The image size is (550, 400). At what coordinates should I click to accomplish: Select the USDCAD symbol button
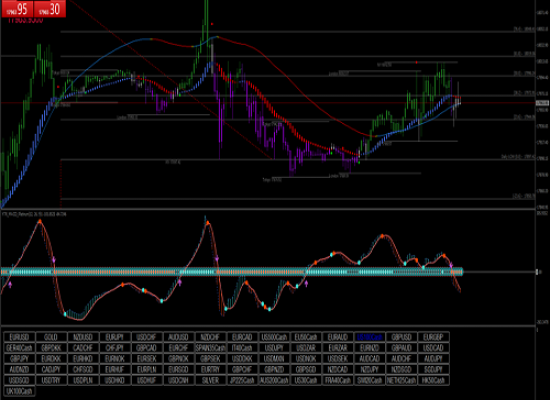[x=434, y=348]
